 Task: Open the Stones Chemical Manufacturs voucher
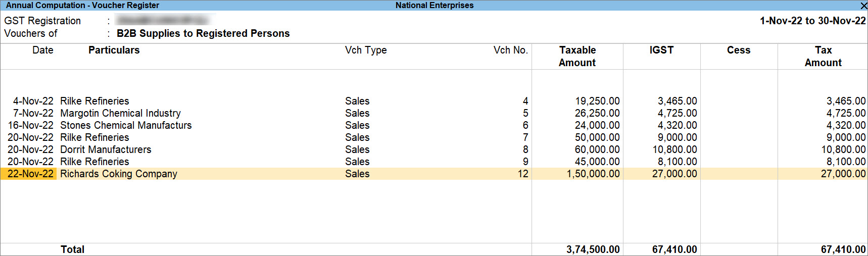pyautogui.click(x=434, y=125)
